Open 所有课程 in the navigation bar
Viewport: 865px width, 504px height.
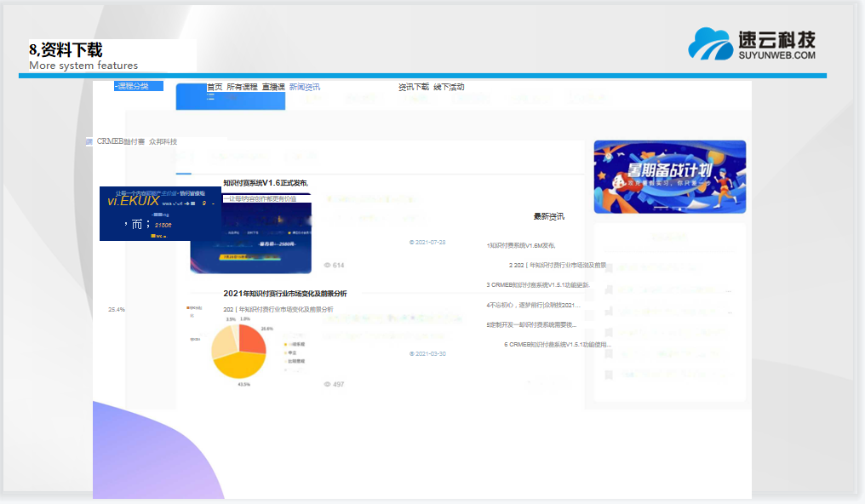pyautogui.click(x=242, y=87)
